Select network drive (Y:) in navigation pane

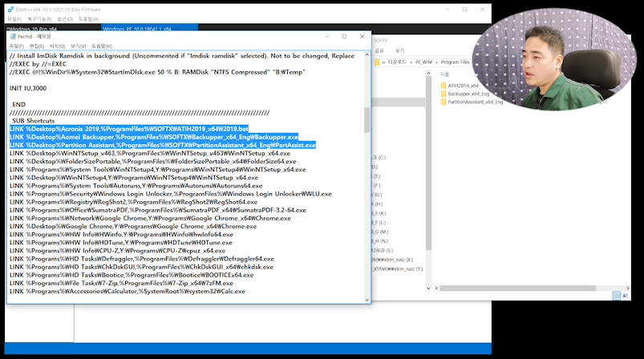397,269
